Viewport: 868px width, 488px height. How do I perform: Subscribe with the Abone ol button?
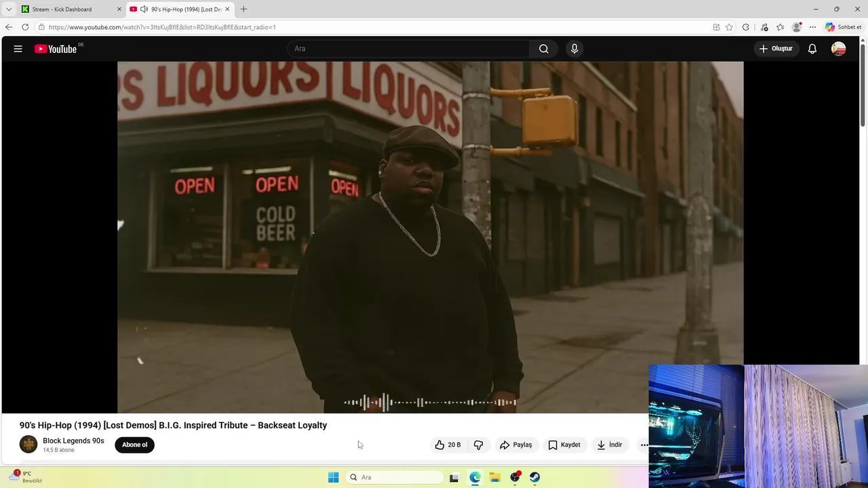coord(134,445)
